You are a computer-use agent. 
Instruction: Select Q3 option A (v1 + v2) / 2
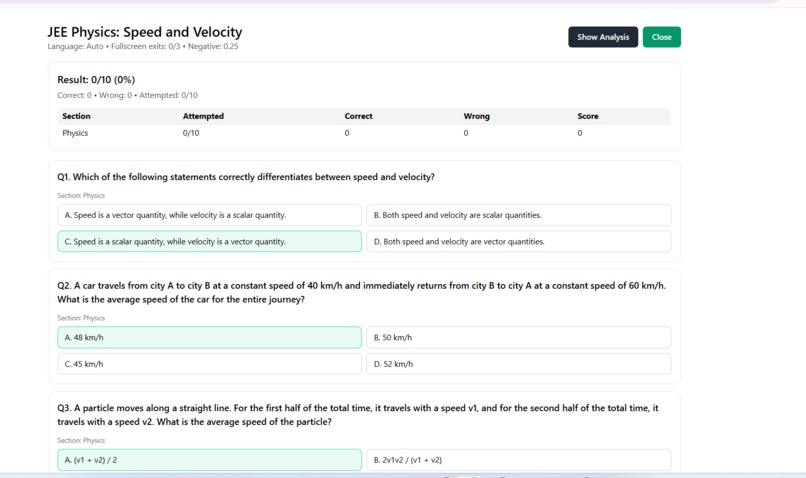(x=209, y=460)
